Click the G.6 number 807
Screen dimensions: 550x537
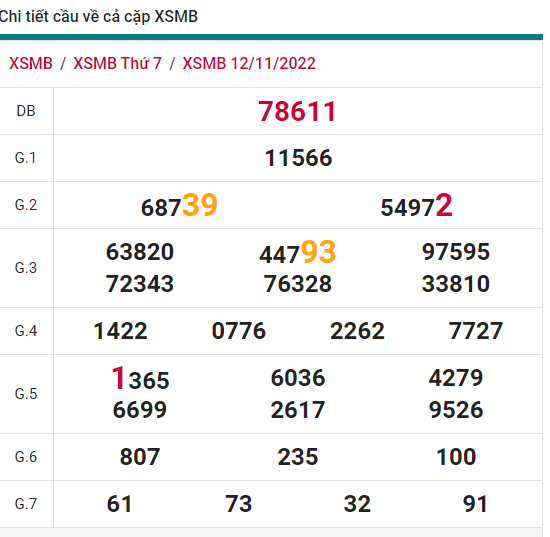point(140,457)
